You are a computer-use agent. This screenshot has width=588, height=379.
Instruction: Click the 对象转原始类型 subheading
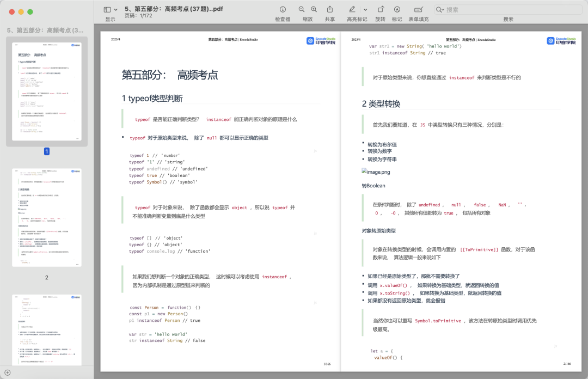point(379,231)
